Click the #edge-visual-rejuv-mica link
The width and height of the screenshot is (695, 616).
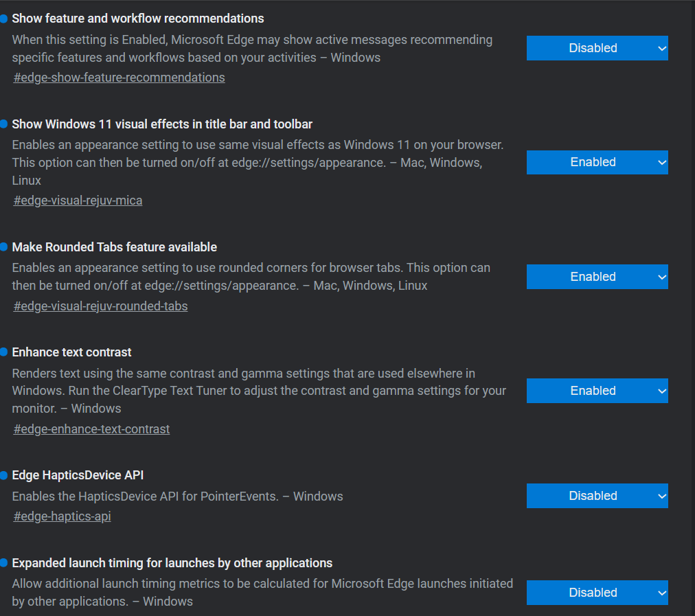pyautogui.click(x=78, y=201)
